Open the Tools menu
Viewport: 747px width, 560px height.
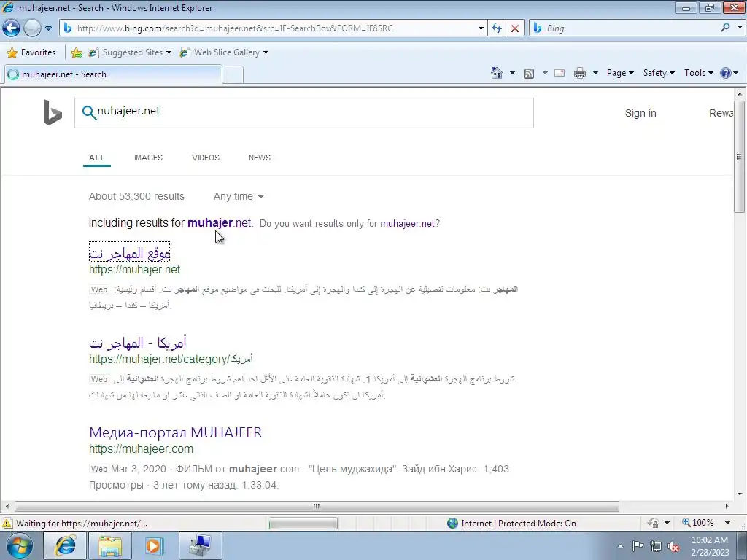pos(699,73)
